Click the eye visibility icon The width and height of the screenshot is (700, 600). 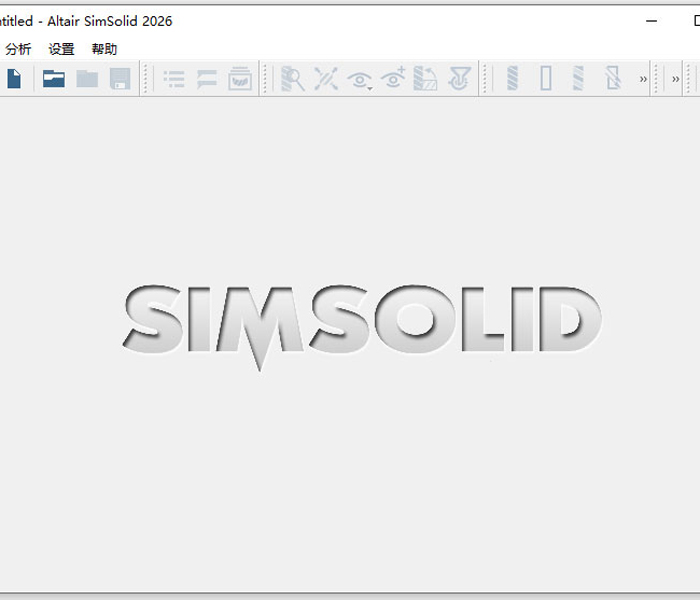coord(358,80)
